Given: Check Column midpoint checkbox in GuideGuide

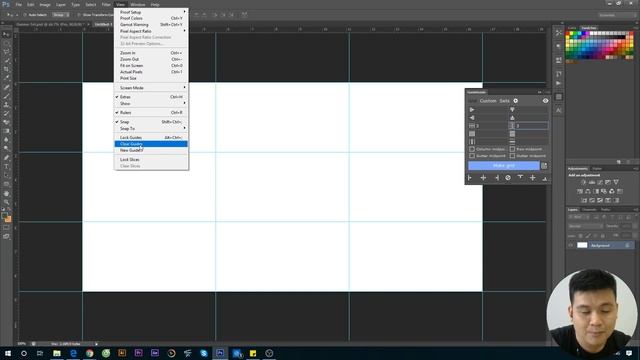Looking at the screenshot, I should (472, 149).
